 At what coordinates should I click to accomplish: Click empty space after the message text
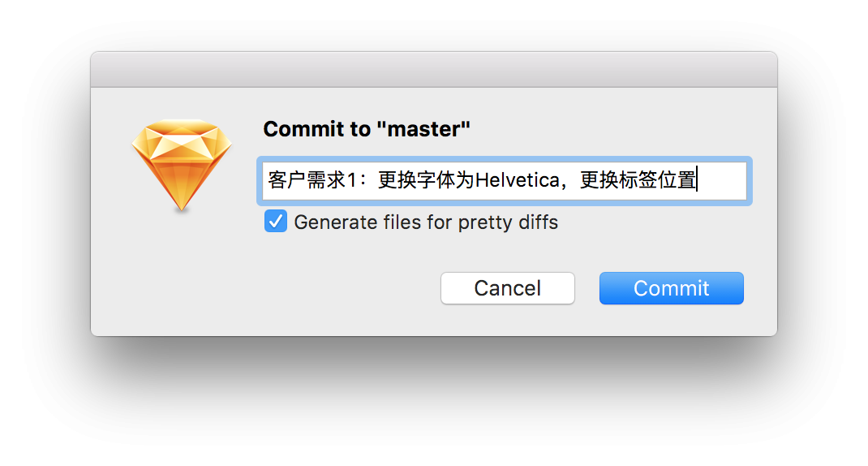(x=723, y=181)
